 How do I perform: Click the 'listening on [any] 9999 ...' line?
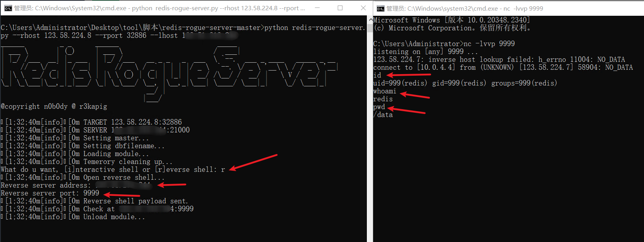(x=426, y=52)
